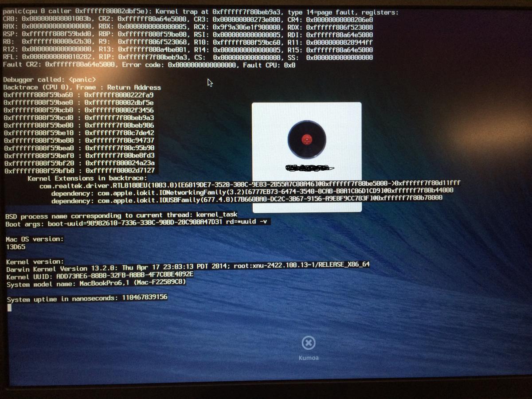Click the BSD process name kernel_task line
Viewport: 532px width, 399px height.
tap(121, 215)
